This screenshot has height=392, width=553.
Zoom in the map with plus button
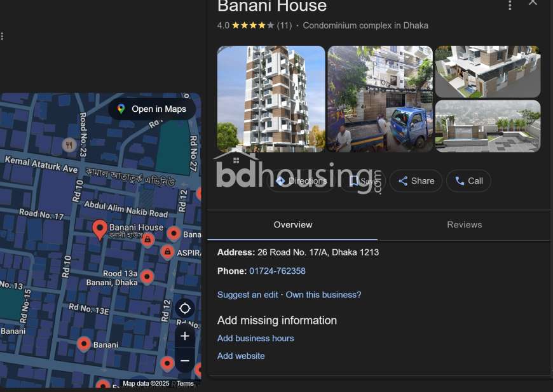tap(185, 336)
